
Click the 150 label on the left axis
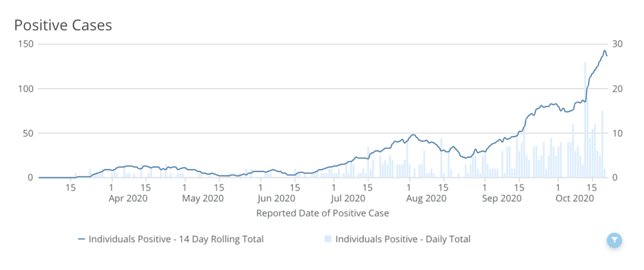coord(26,44)
